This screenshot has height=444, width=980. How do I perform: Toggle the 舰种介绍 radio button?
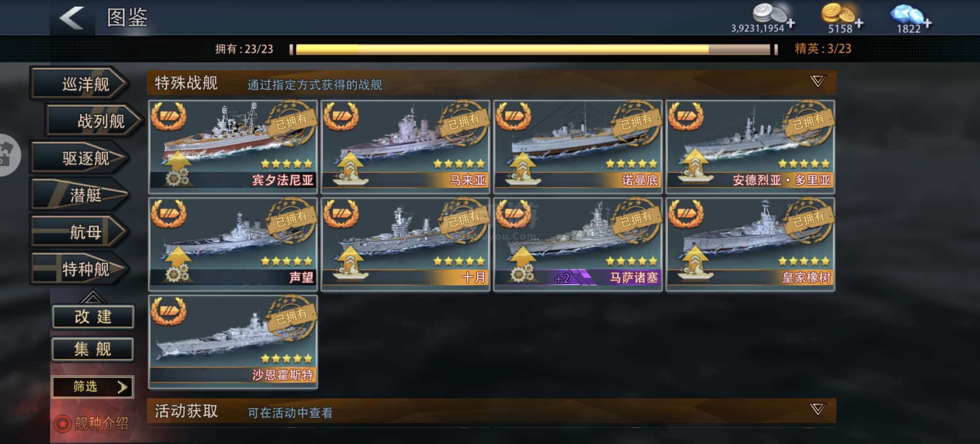pyautogui.click(x=62, y=423)
